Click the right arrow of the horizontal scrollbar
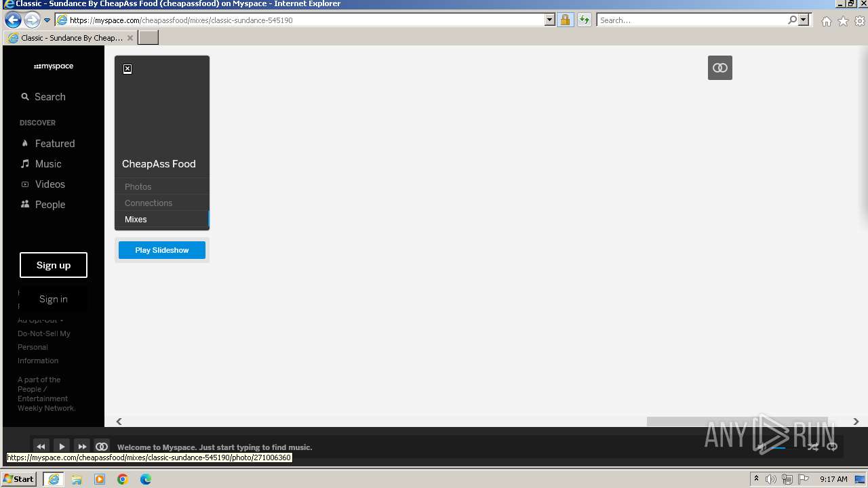 (x=856, y=422)
